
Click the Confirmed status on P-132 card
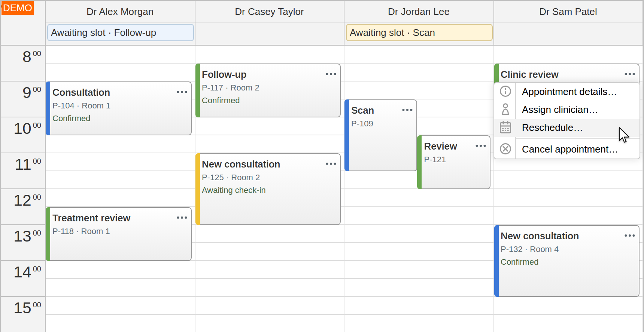[519, 262]
